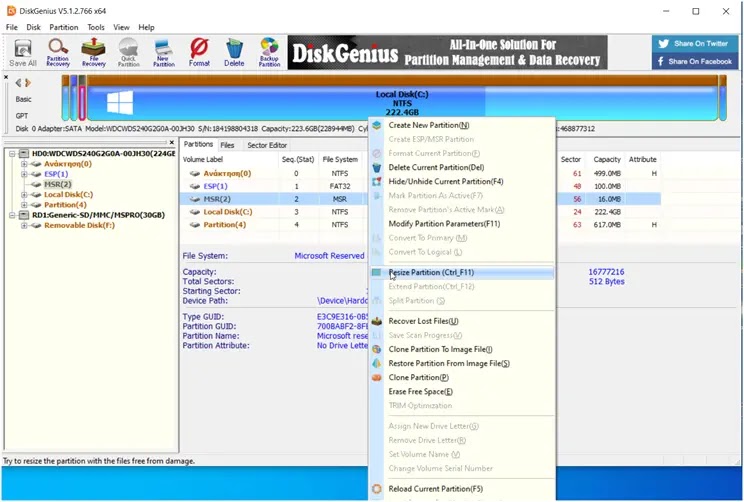Screen dimensions: 744x502
Task: Open the Partition menu
Action: 64,28
